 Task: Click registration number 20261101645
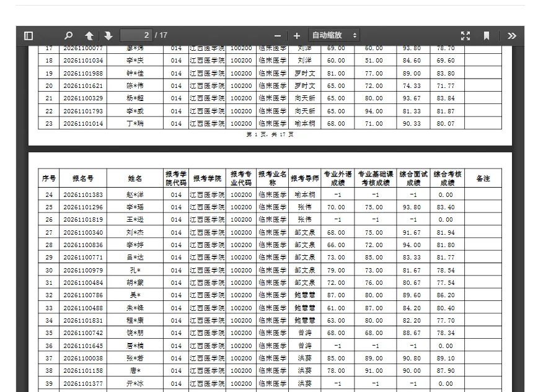pyautogui.click(x=83, y=346)
